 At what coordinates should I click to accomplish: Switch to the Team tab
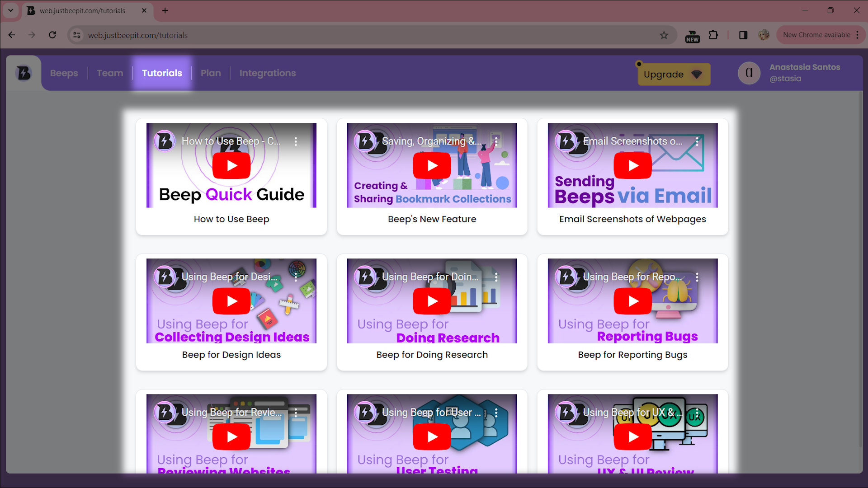point(110,73)
